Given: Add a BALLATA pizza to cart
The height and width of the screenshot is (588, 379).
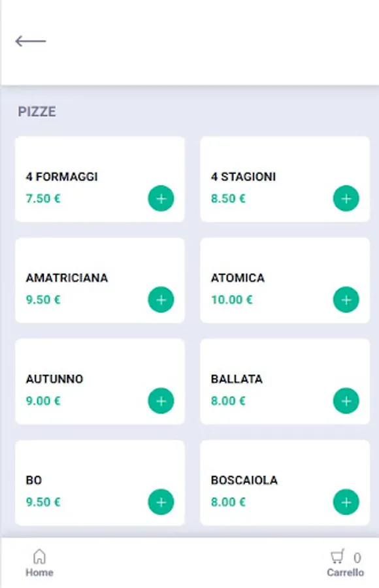Looking at the screenshot, I should [346, 401].
